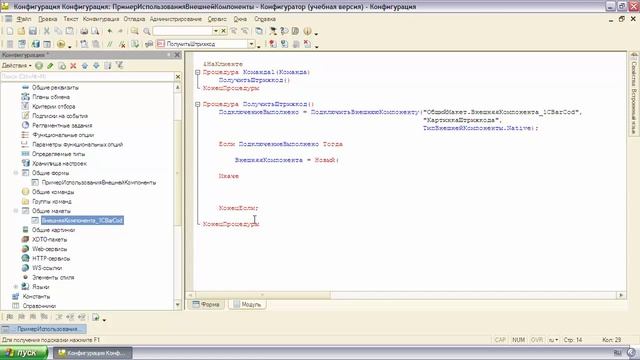Save with the floppy disk icon
640x360 pixels.
33,31
